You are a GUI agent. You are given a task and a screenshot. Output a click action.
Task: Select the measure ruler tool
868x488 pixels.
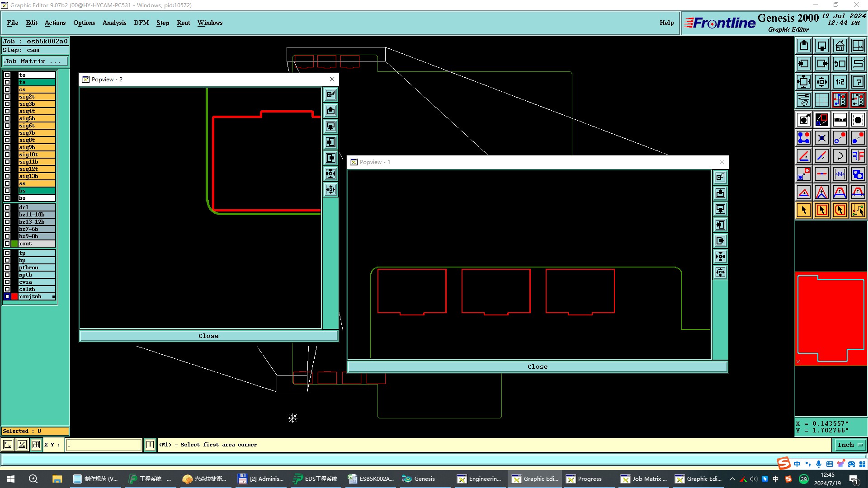pyautogui.click(x=840, y=120)
